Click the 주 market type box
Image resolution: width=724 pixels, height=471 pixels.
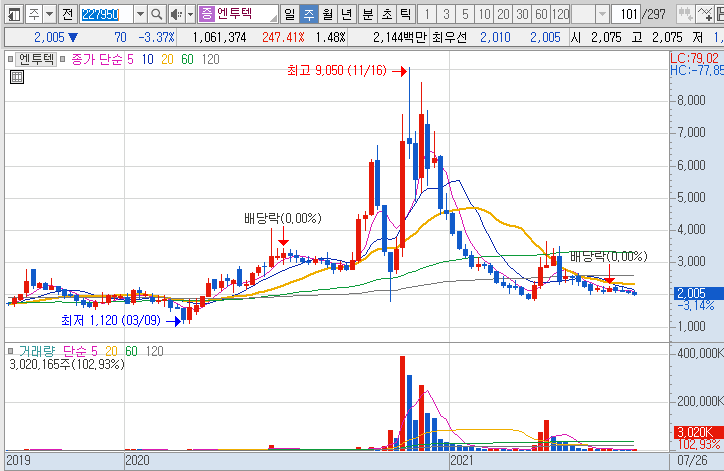[x=34, y=14]
